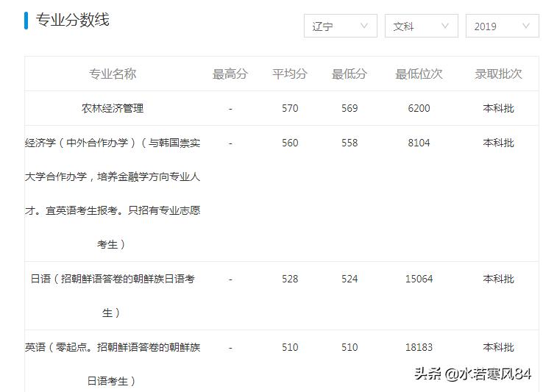Viewport: 543px width, 392px height.
Task: Click the 平均分 column header
Action: point(290,74)
